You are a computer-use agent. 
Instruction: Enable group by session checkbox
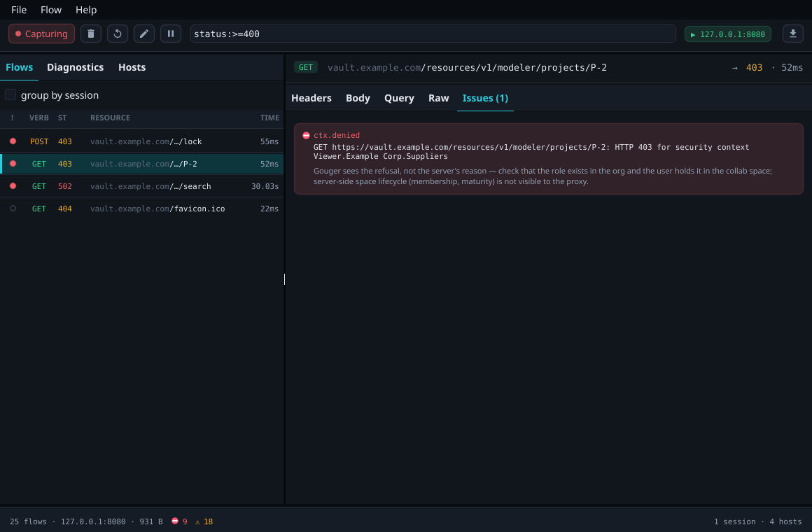[10, 94]
